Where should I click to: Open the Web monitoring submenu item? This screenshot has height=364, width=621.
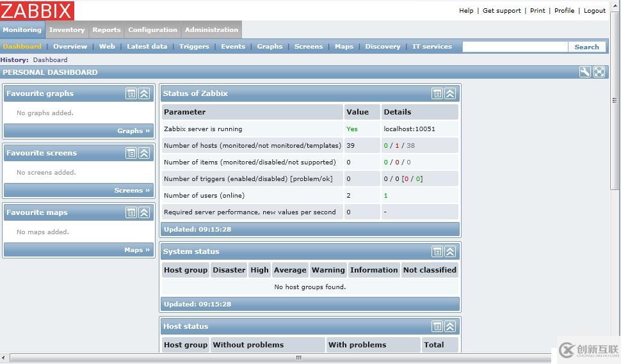pos(107,46)
